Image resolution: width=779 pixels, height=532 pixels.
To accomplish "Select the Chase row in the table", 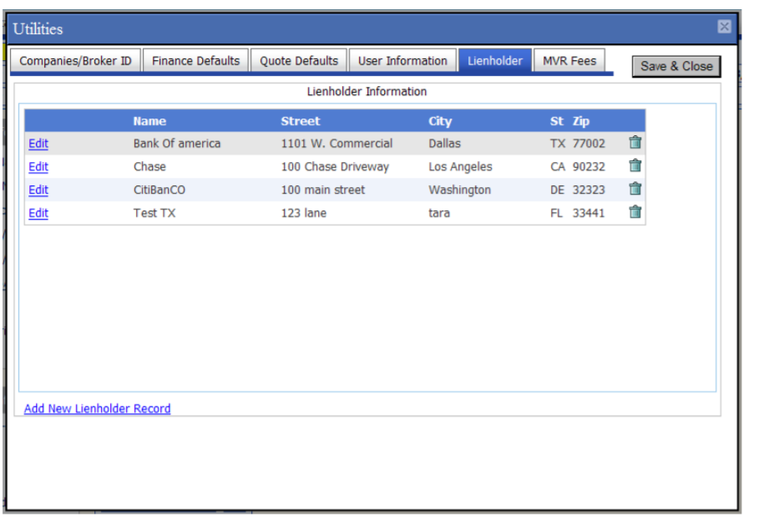I will coord(334,166).
